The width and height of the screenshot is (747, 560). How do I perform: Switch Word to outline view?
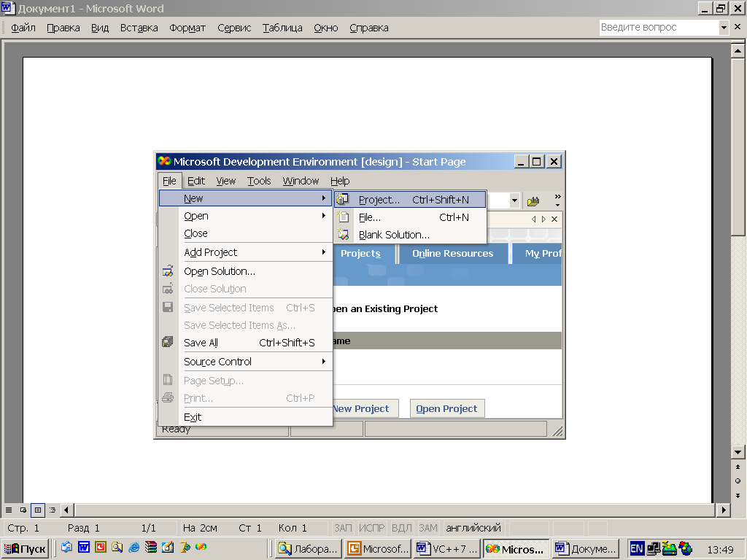click(53, 510)
